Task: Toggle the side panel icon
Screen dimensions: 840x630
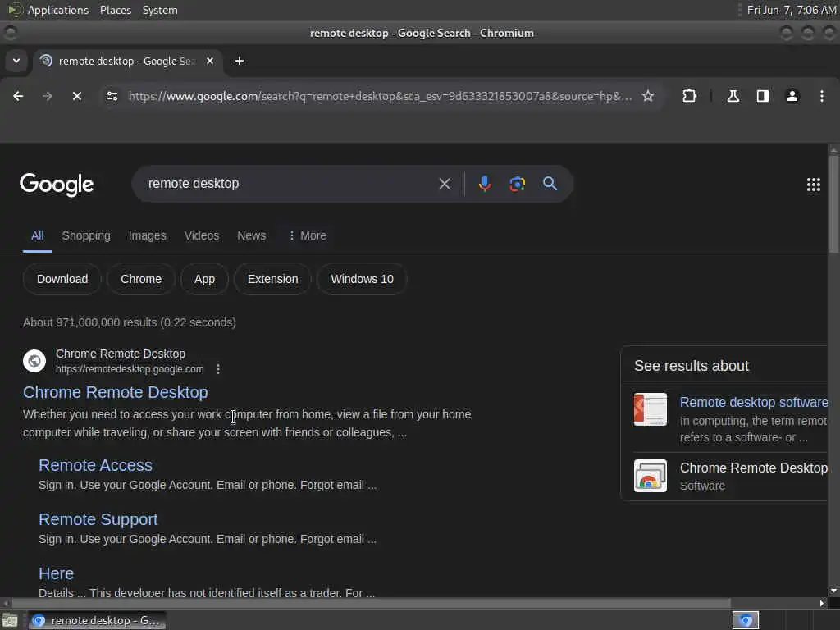Action: click(x=762, y=96)
